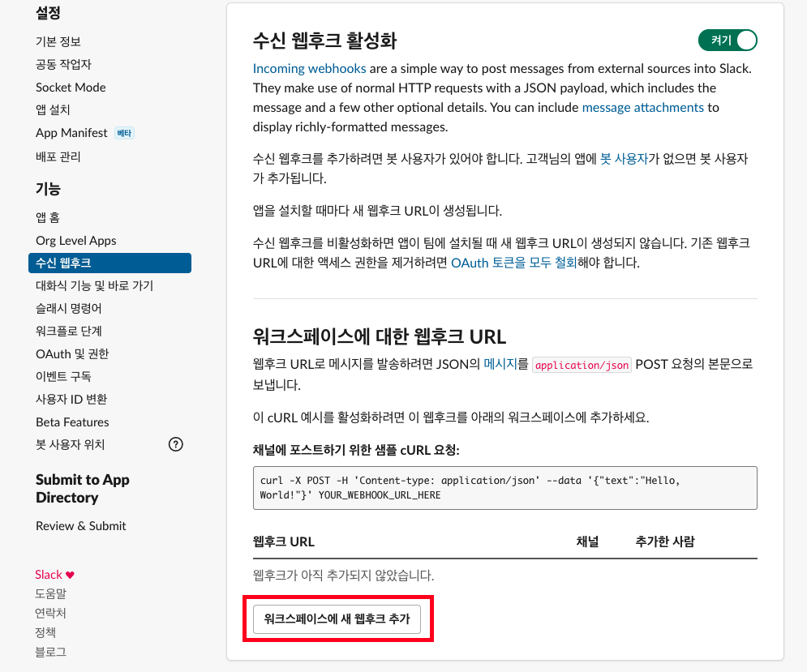Select 봇 사용자 위치 in sidebar
The width and height of the screenshot is (807, 672).
[x=70, y=444]
